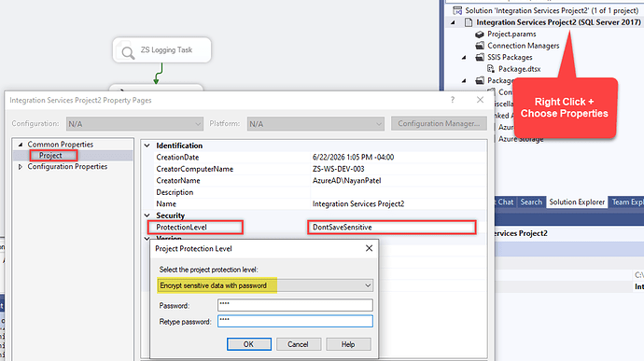Switch to the Solution Explorer tab
The width and height of the screenshot is (644, 361).
[x=577, y=202]
